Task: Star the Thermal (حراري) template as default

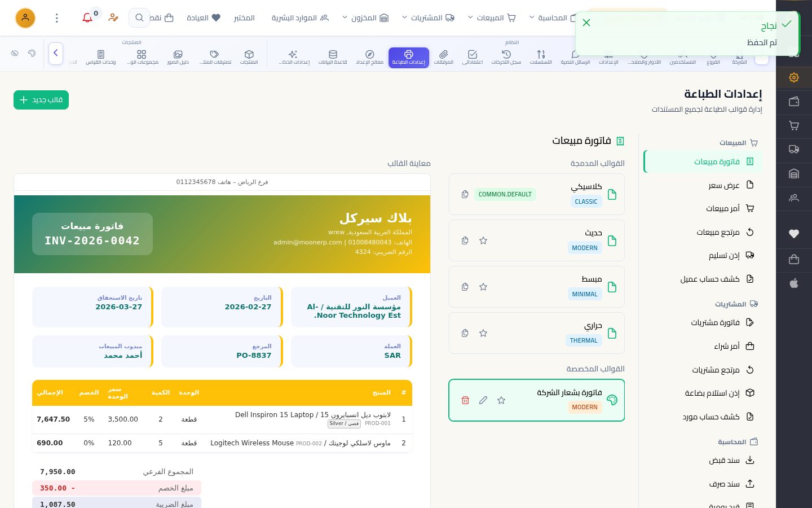Action: pyautogui.click(x=483, y=333)
